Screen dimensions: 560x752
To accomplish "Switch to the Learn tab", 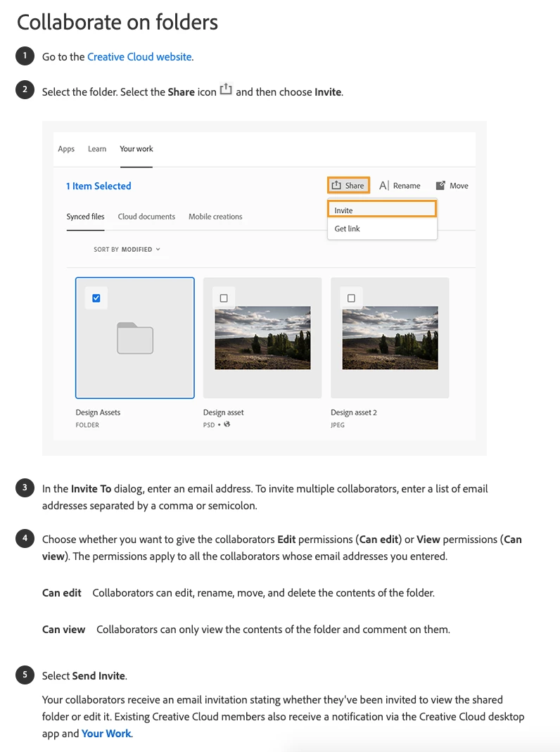I will click(x=97, y=148).
